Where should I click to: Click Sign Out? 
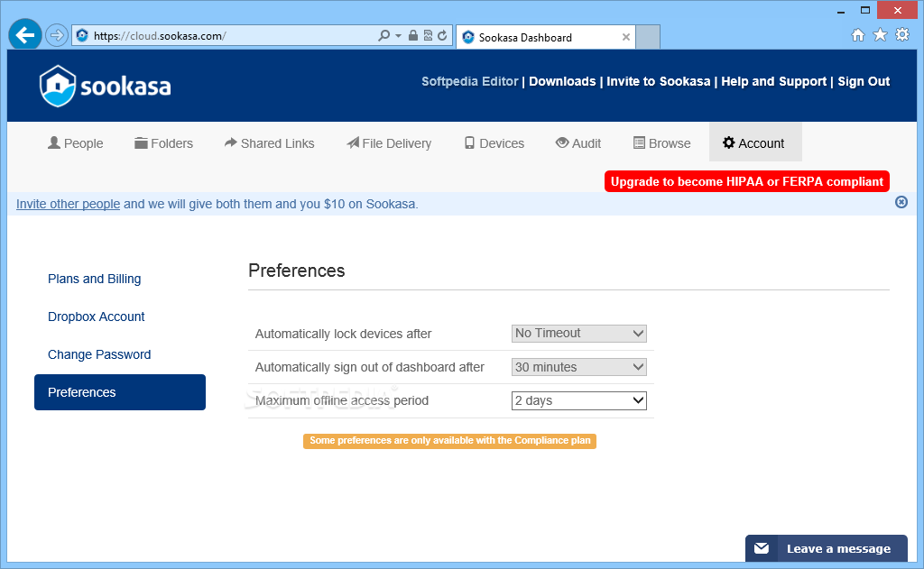(x=864, y=81)
